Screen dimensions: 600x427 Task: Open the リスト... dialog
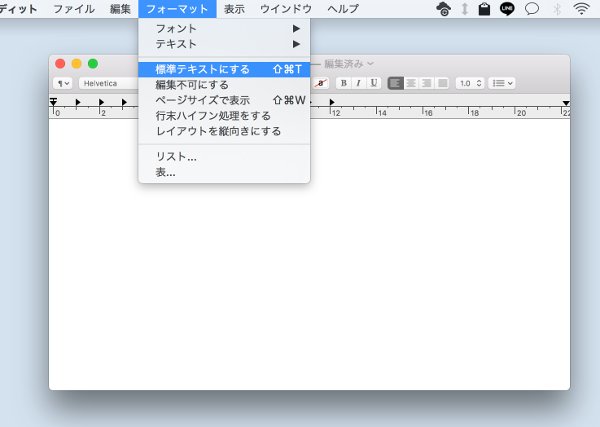coord(224,156)
